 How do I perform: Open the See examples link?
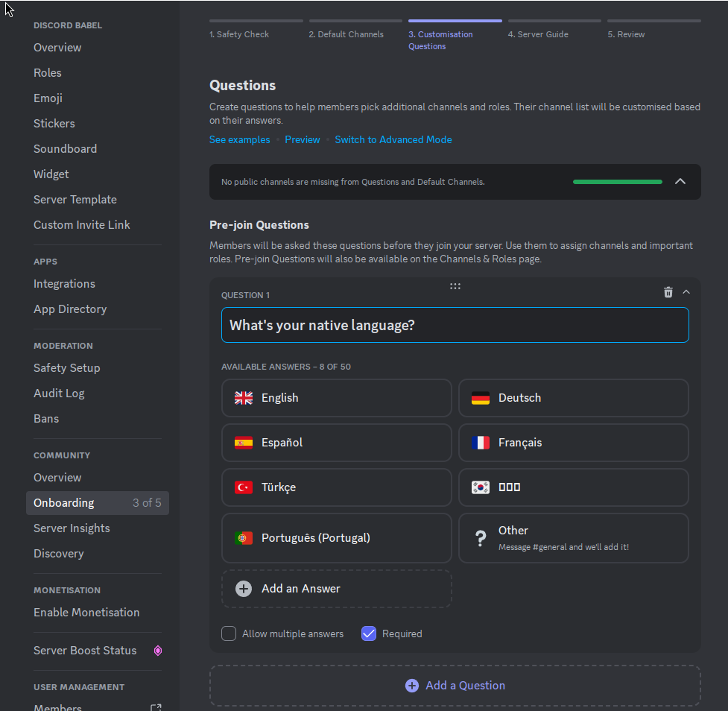(239, 139)
